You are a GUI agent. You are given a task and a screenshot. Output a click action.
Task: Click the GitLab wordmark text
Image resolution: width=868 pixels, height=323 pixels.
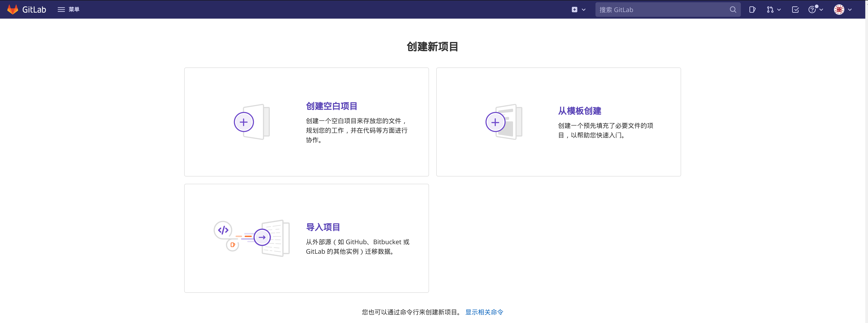[x=34, y=10]
